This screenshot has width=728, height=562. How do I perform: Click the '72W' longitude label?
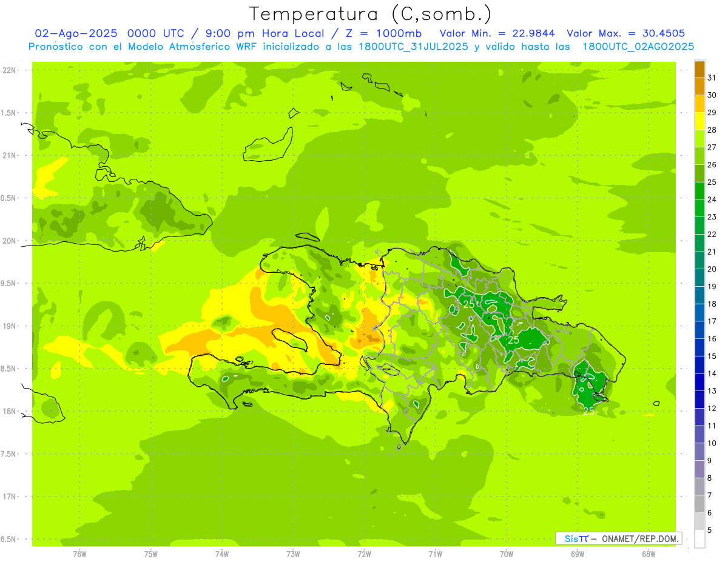[364, 554]
